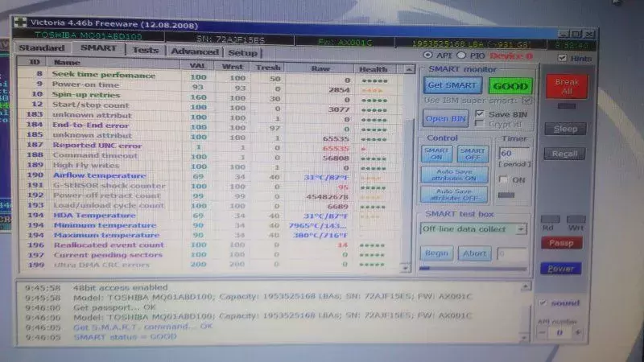Click the Get SMART button
Viewport: 644px width, 362px height.
[452, 85]
